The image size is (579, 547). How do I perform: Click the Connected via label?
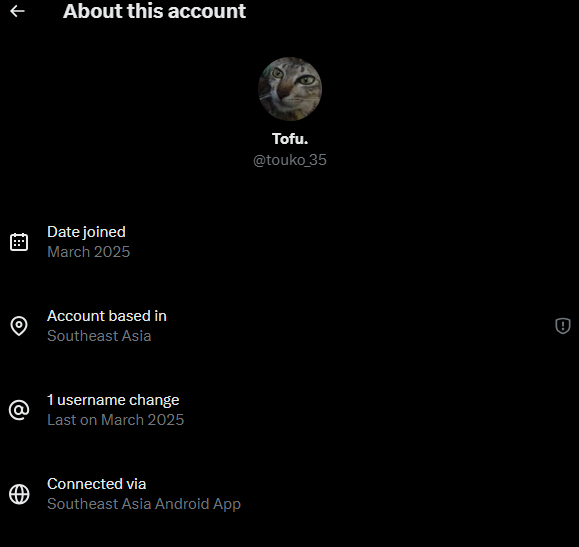pos(97,484)
